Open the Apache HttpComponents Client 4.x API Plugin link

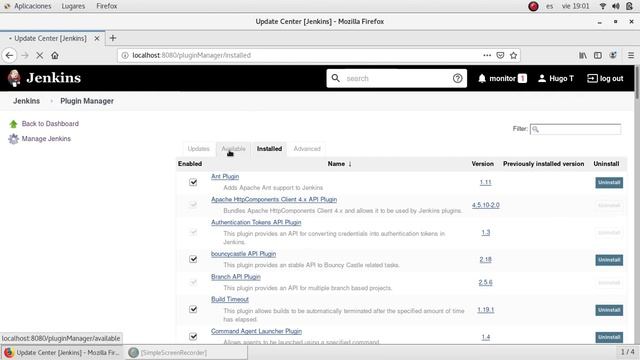pyautogui.click(x=274, y=199)
